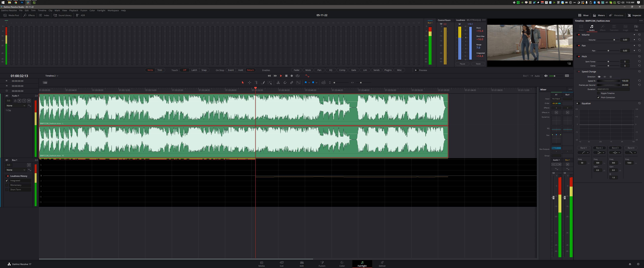Open the Mixer panel from top bar
This screenshot has width=644, height=268.
click(583, 15)
